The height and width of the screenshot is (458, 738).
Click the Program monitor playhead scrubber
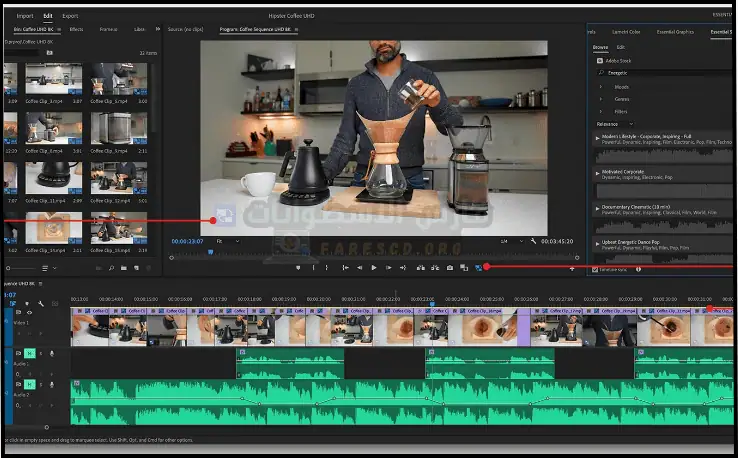coord(210,252)
